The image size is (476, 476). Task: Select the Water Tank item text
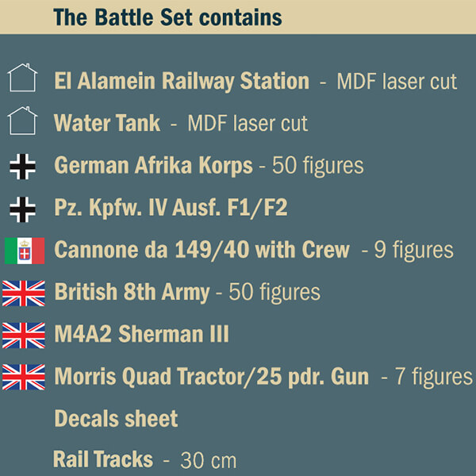pyautogui.click(x=107, y=123)
